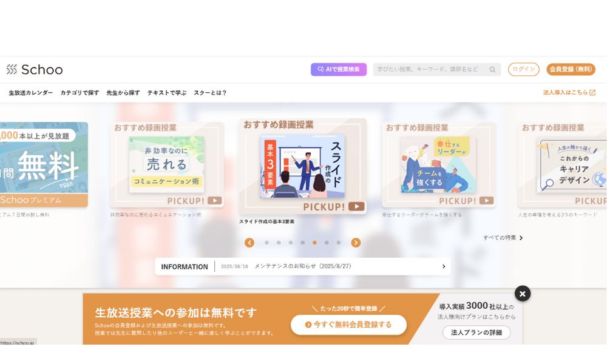Click the AIで授業検索 button
This screenshot has width=607, height=364.
(338, 69)
